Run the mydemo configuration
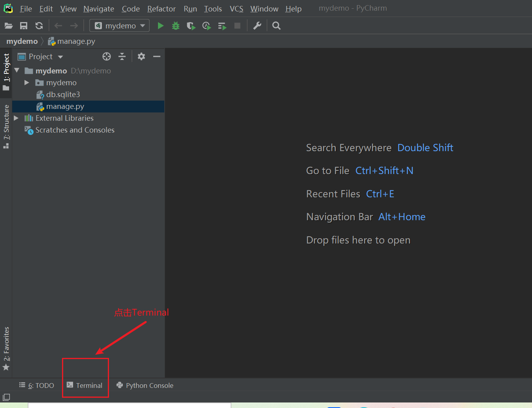 tap(160, 26)
